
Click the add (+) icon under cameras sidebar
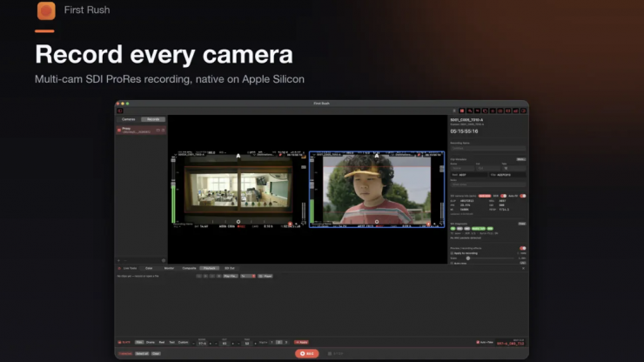(x=118, y=260)
